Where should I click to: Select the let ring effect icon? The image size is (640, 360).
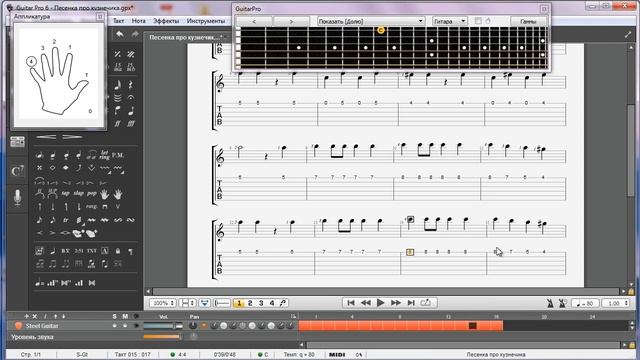[104, 155]
